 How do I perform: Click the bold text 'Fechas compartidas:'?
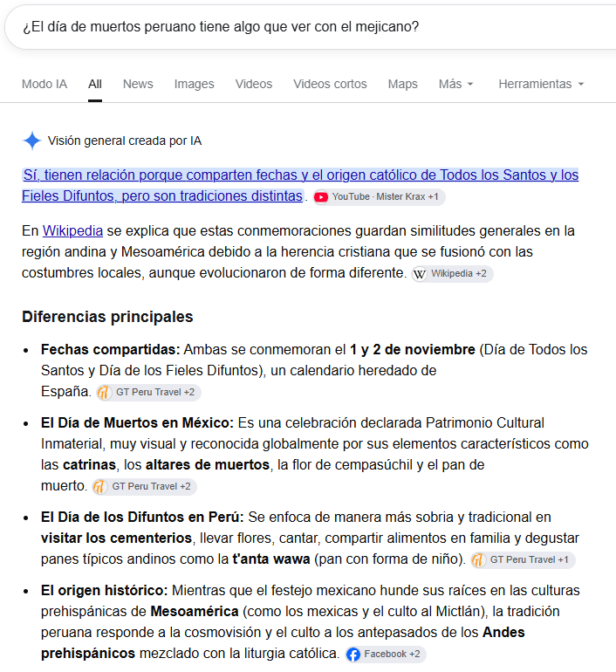[111, 350]
